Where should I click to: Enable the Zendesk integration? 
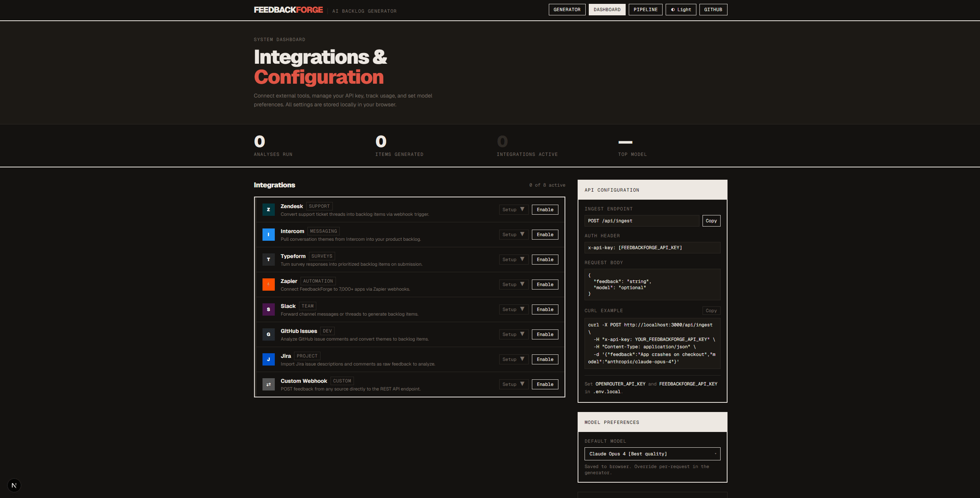coord(545,210)
